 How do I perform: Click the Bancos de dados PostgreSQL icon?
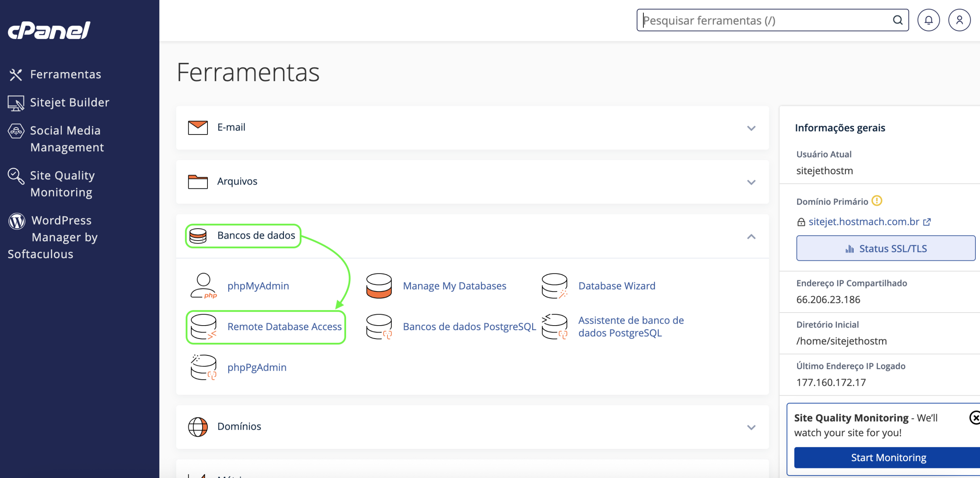(379, 327)
